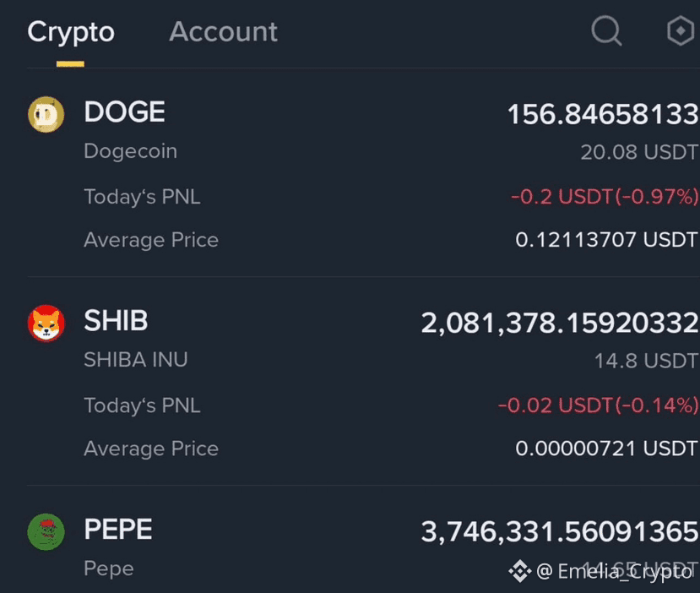The height and width of the screenshot is (593, 700).
Task: Select the Pepe frog coin logo
Action: 46,532
